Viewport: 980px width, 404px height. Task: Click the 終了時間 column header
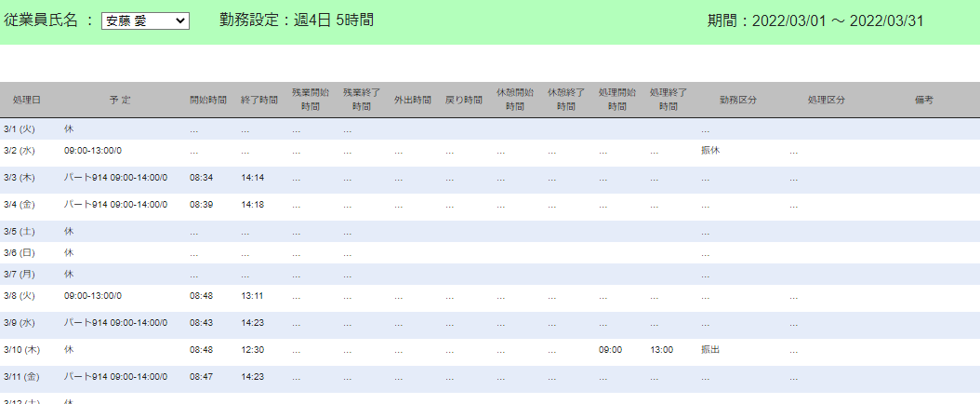coord(258,100)
